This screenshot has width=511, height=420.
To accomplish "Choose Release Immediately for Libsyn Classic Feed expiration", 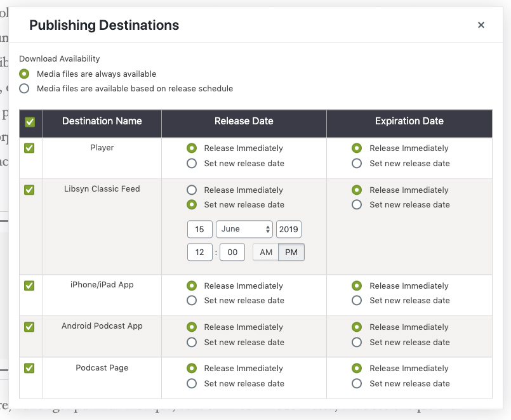I will 357,190.
